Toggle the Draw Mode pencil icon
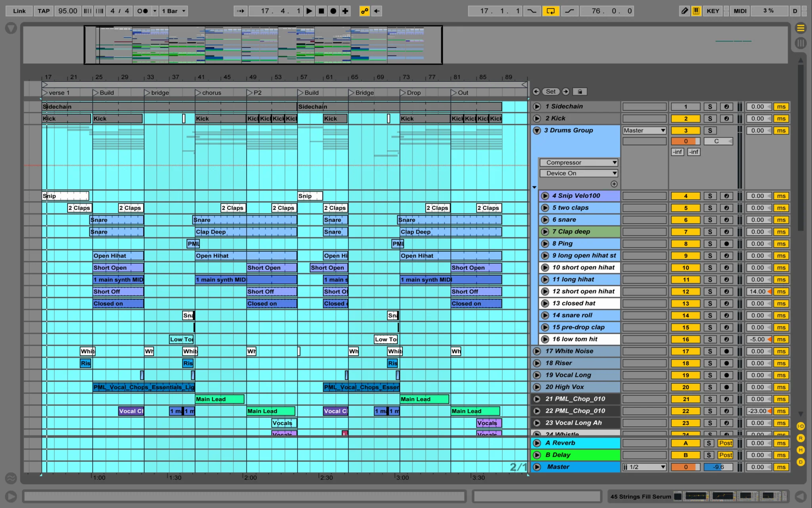 685,11
